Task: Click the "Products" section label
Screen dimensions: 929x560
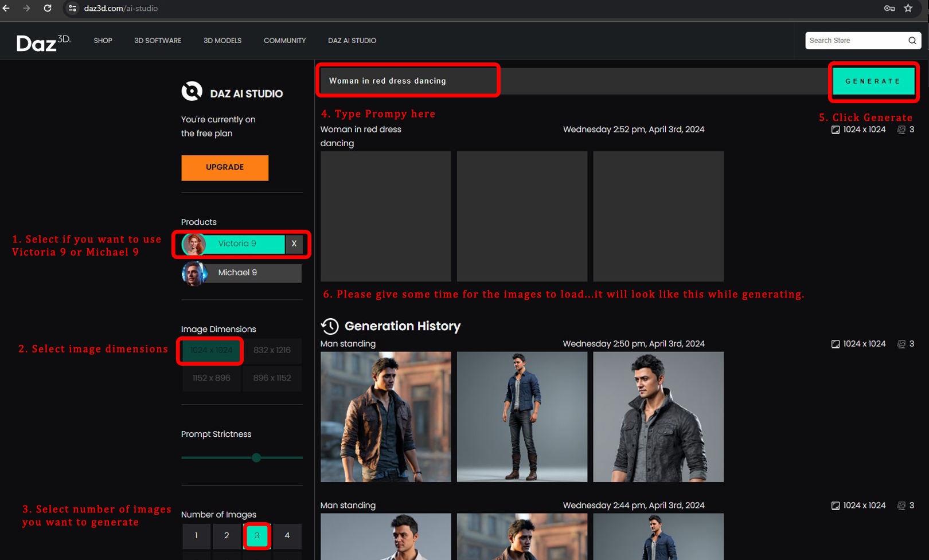Action: [199, 222]
